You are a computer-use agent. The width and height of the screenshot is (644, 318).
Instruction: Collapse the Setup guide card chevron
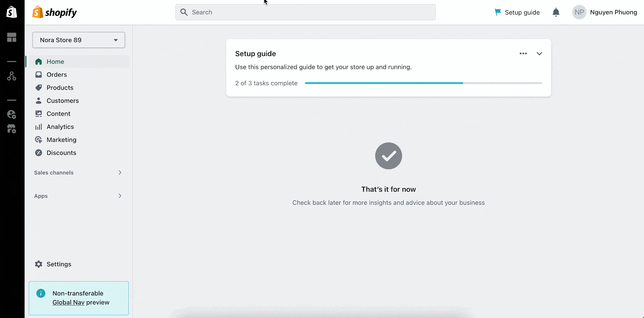point(539,54)
